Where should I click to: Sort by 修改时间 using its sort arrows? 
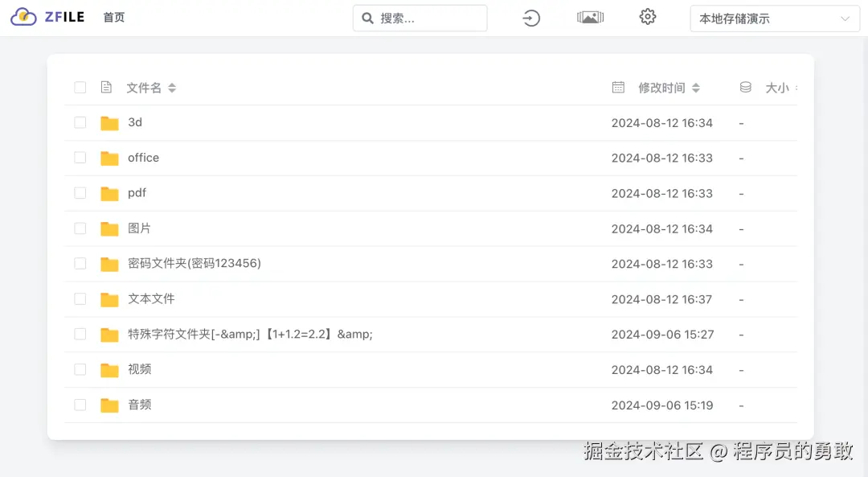coord(695,88)
